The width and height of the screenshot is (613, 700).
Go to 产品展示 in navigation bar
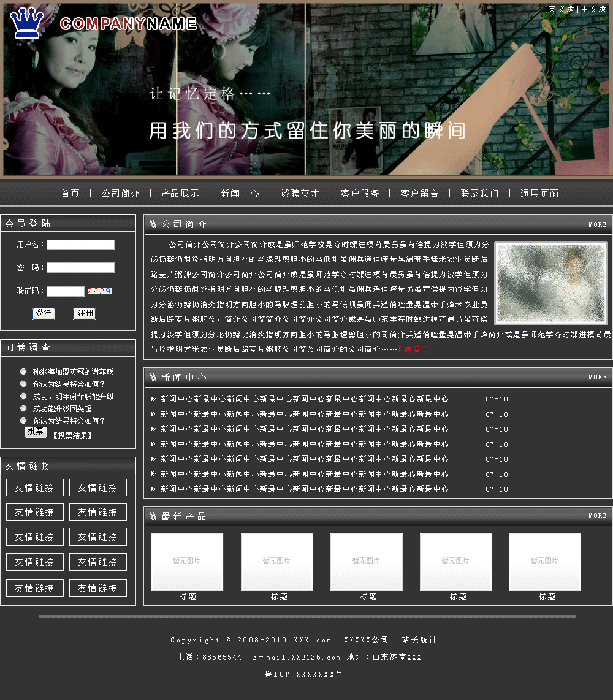(180, 194)
